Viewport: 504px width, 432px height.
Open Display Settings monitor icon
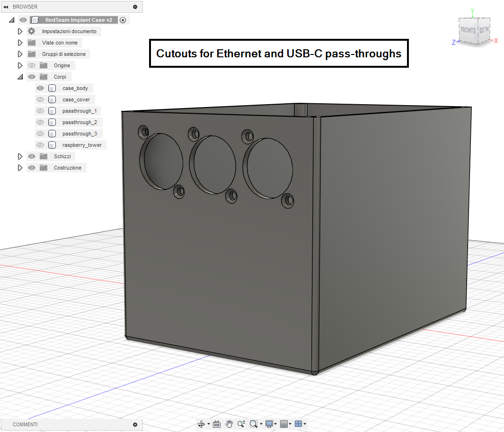269,424
